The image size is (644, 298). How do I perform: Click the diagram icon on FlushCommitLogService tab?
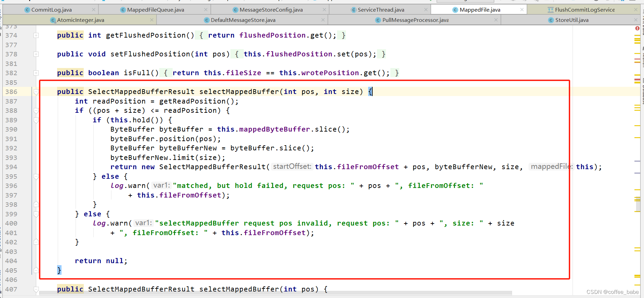551,10
